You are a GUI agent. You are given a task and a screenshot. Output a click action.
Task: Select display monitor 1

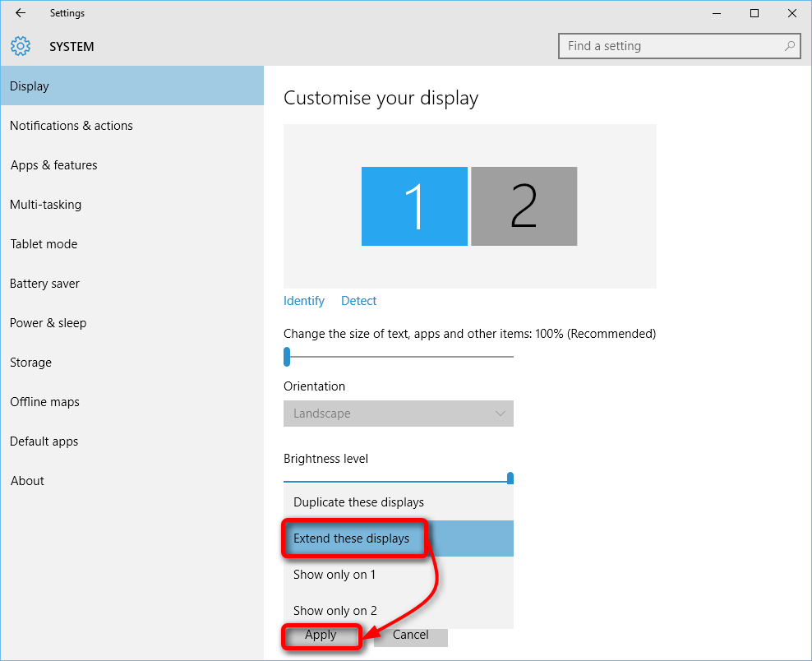tap(414, 206)
